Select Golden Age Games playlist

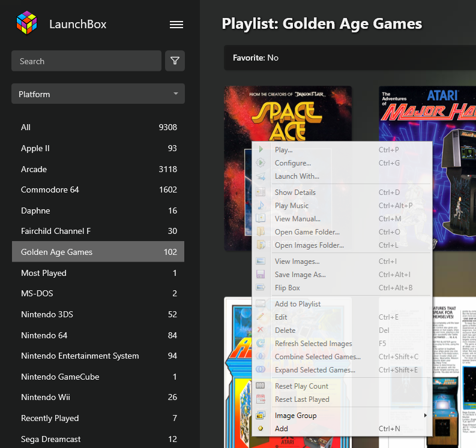(x=98, y=252)
